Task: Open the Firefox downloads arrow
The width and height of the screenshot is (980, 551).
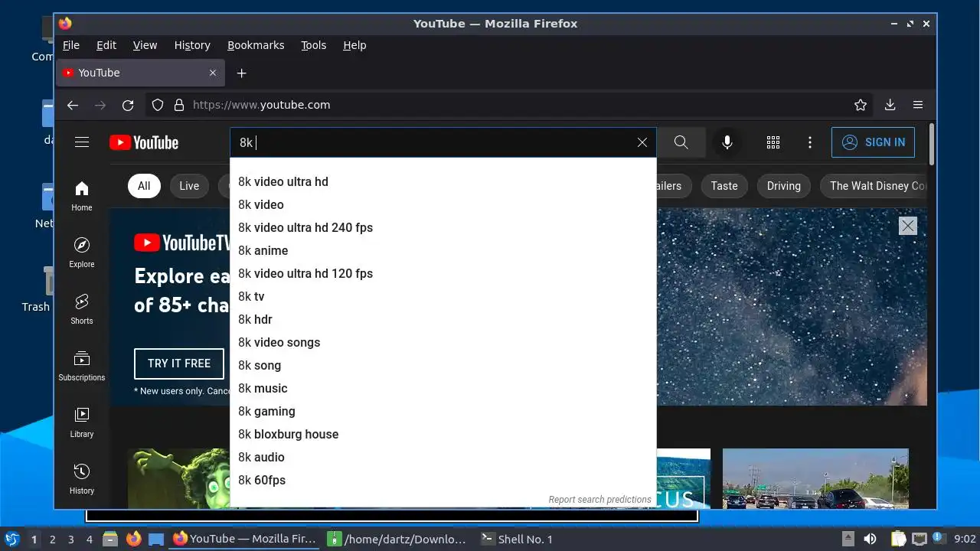Action: click(890, 105)
